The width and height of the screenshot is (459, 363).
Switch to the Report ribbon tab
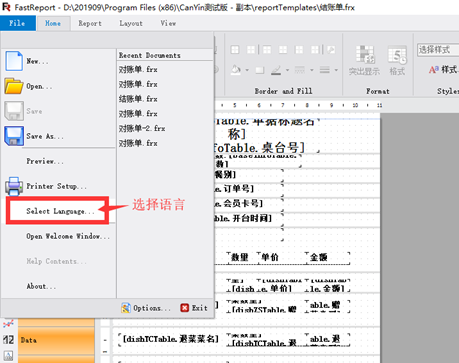coord(90,23)
